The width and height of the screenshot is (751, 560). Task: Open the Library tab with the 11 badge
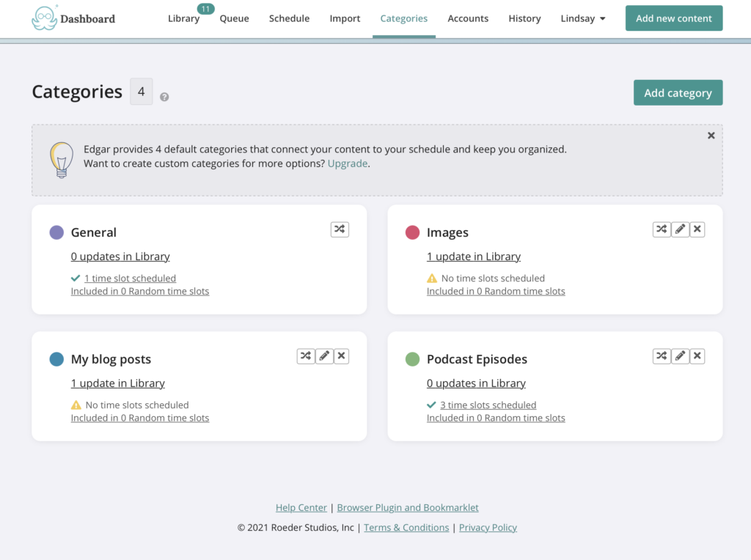tap(183, 18)
